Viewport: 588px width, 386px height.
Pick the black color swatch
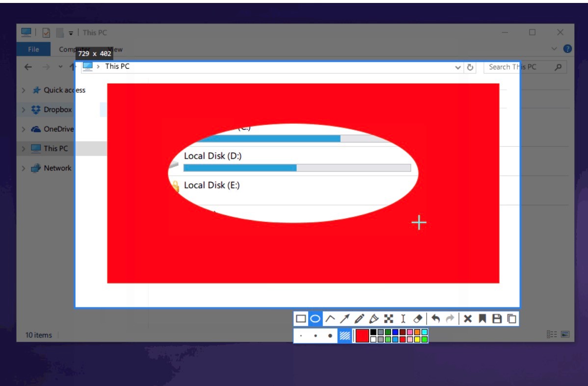coord(373,332)
